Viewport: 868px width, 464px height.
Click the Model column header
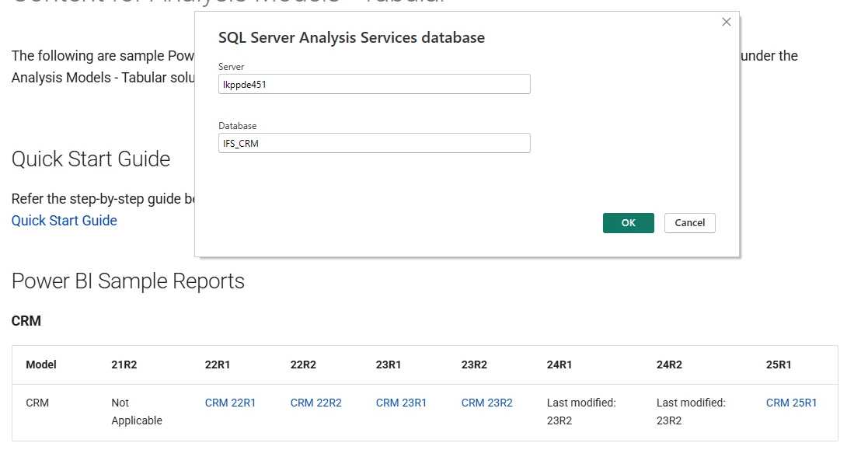click(x=41, y=365)
